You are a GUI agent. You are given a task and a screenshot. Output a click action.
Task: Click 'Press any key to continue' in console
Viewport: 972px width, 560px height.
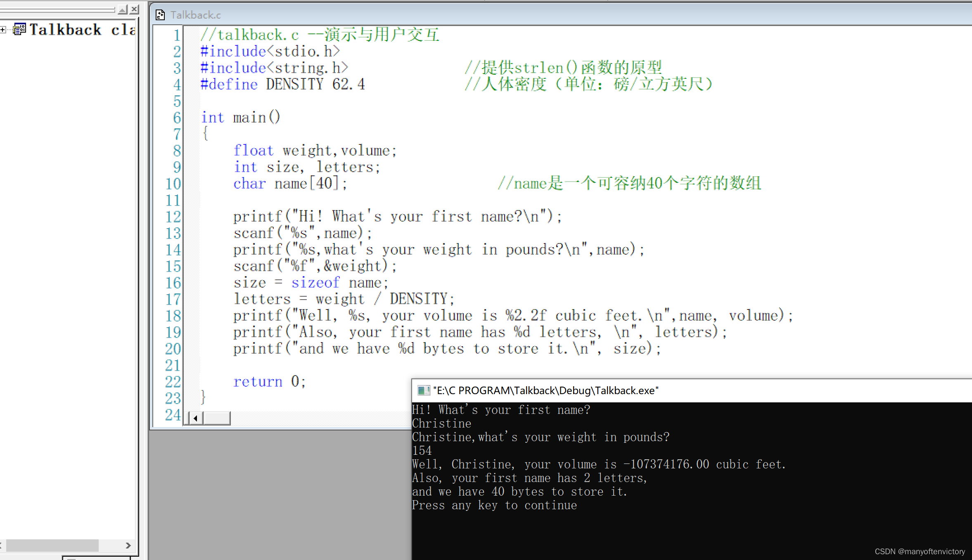(494, 505)
